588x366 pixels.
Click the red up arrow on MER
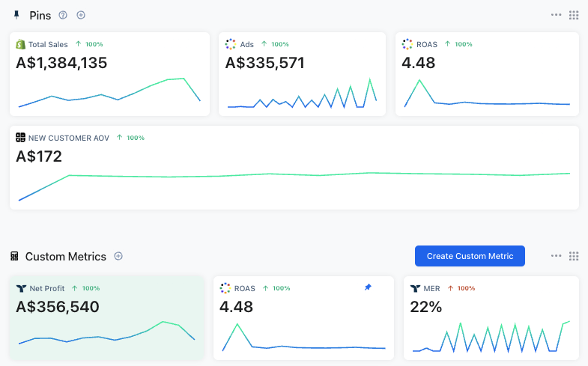451,288
